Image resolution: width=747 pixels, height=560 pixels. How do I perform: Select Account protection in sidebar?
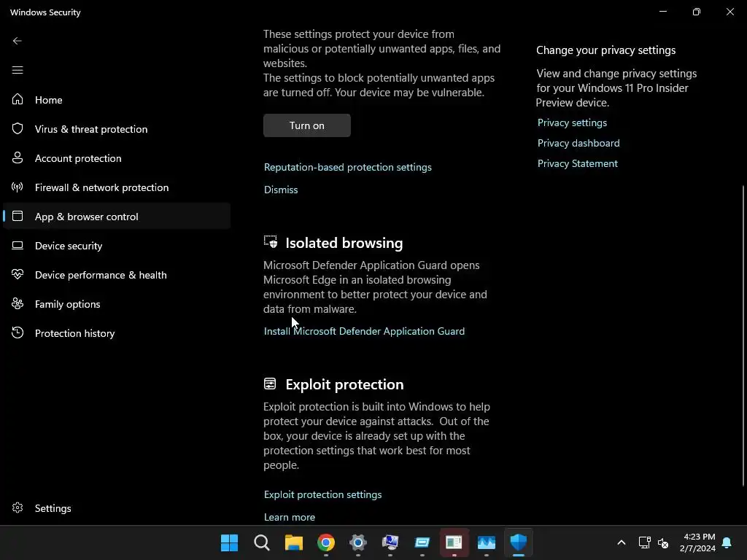pyautogui.click(x=78, y=158)
